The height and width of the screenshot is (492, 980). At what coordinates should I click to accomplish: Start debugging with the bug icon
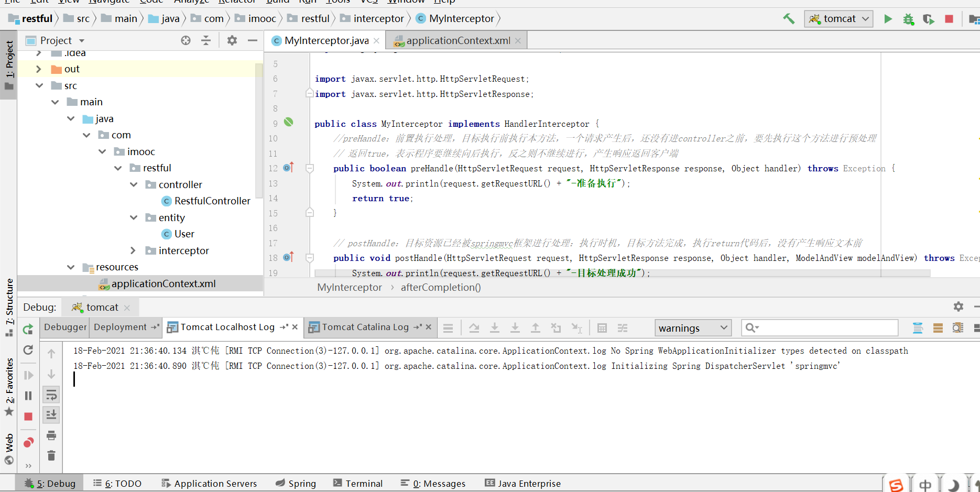(x=908, y=19)
